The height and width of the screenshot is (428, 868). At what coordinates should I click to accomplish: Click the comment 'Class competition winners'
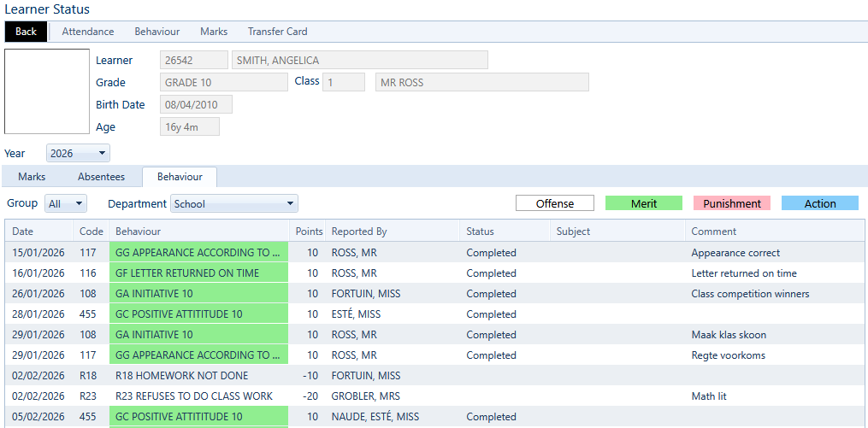(x=750, y=294)
